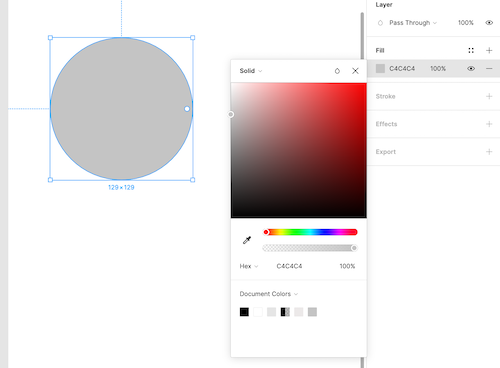The image size is (500, 368).
Task: Click the hue slider handle
Action: pyautogui.click(x=266, y=232)
